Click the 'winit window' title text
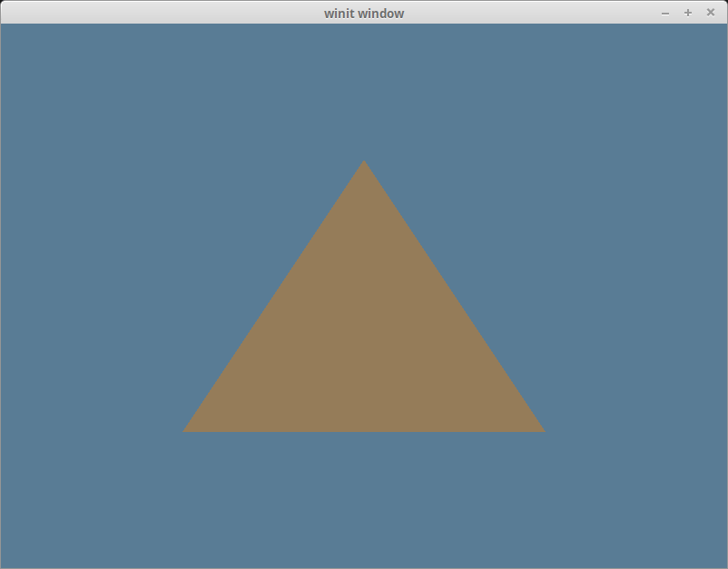This screenshot has height=569, width=728. click(364, 13)
